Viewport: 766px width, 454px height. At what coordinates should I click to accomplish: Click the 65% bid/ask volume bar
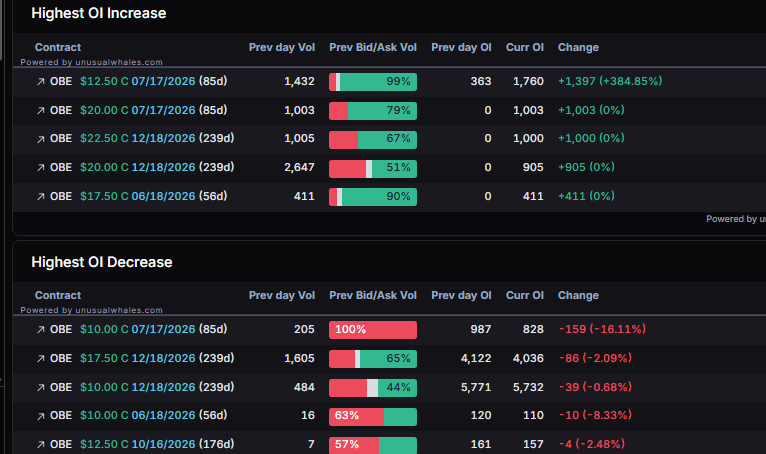pos(373,359)
